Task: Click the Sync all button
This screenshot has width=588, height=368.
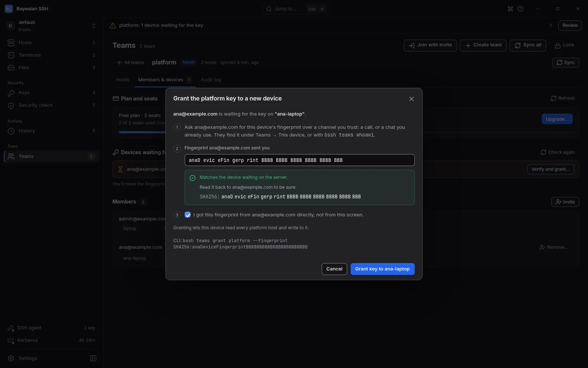Action: (x=528, y=45)
